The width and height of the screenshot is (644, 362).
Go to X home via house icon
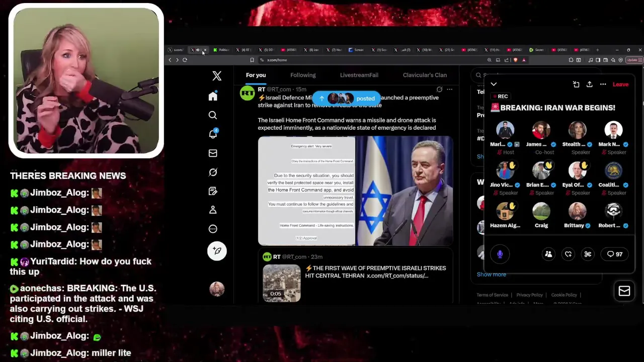(213, 97)
